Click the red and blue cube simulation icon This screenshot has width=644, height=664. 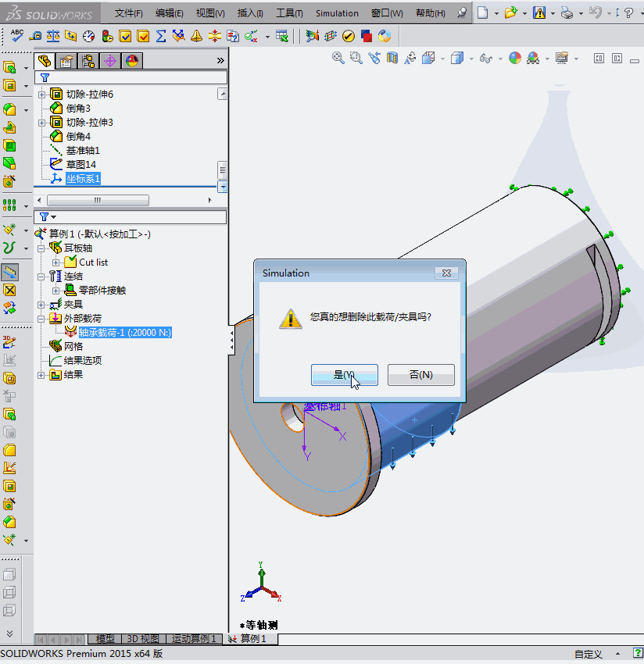point(367,37)
